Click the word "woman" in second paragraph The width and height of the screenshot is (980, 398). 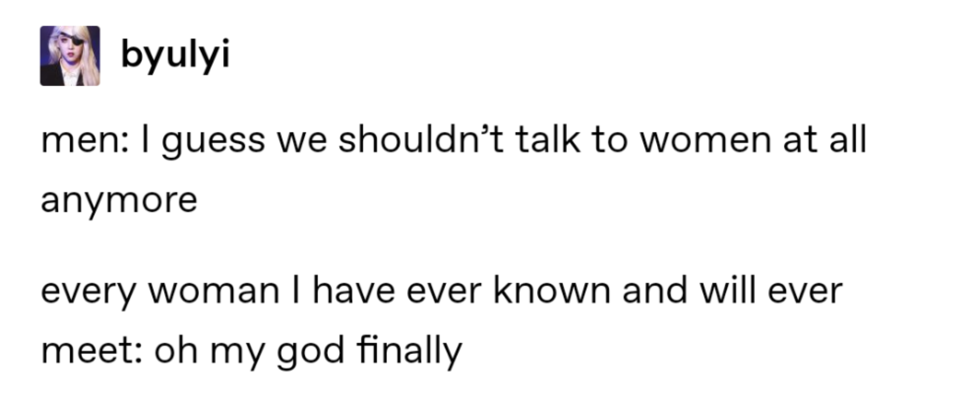click(214, 291)
